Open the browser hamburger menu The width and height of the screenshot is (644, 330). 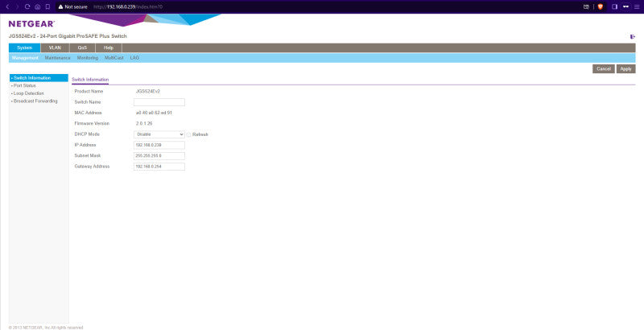[637, 6]
